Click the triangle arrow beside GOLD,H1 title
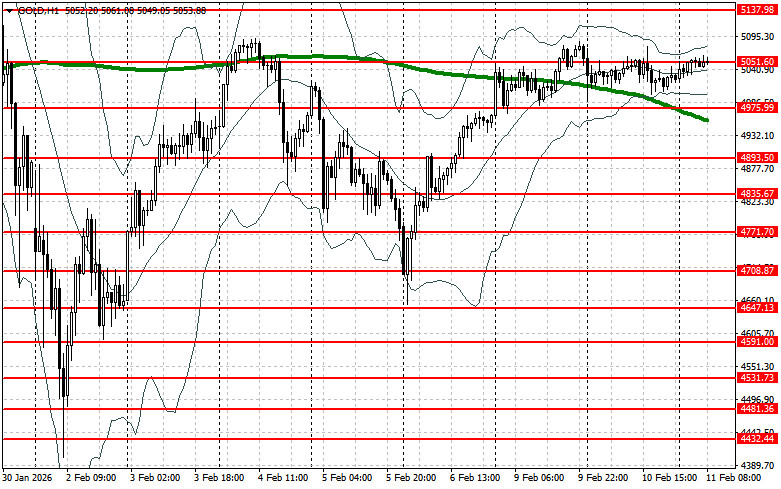781x489 pixels. [9, 10]
